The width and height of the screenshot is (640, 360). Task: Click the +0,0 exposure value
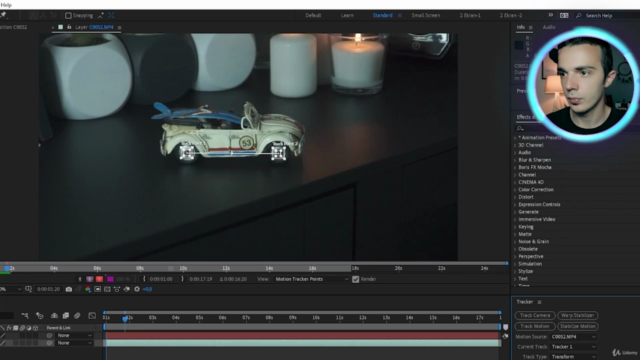pos(147,289)
